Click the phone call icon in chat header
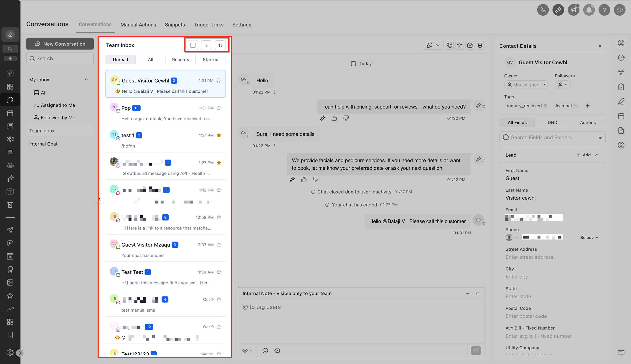 pos(449,45)
